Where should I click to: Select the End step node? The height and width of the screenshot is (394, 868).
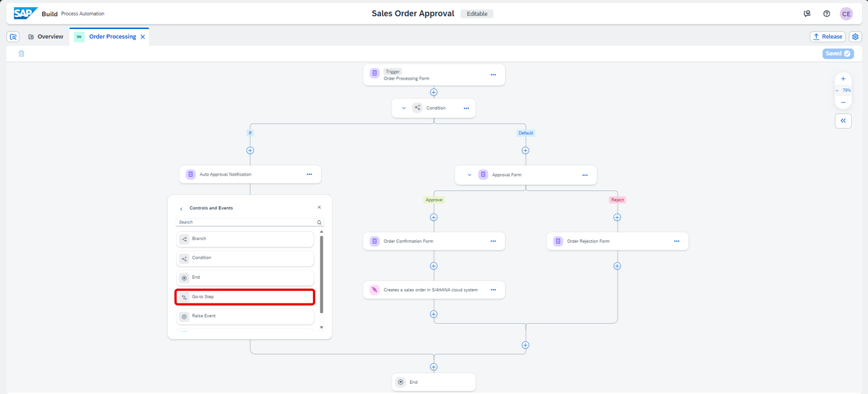[434, 382]
